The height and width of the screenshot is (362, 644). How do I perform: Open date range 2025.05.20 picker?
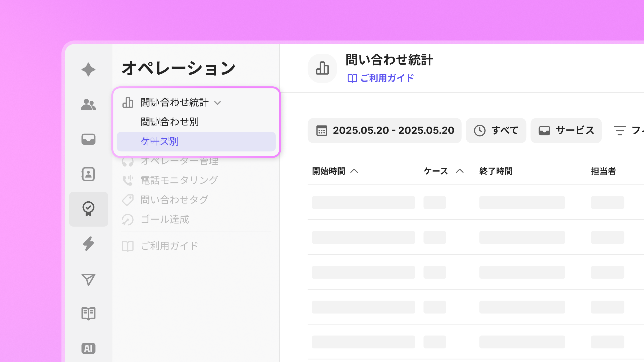pyautogui.click(x=385, y=131)
